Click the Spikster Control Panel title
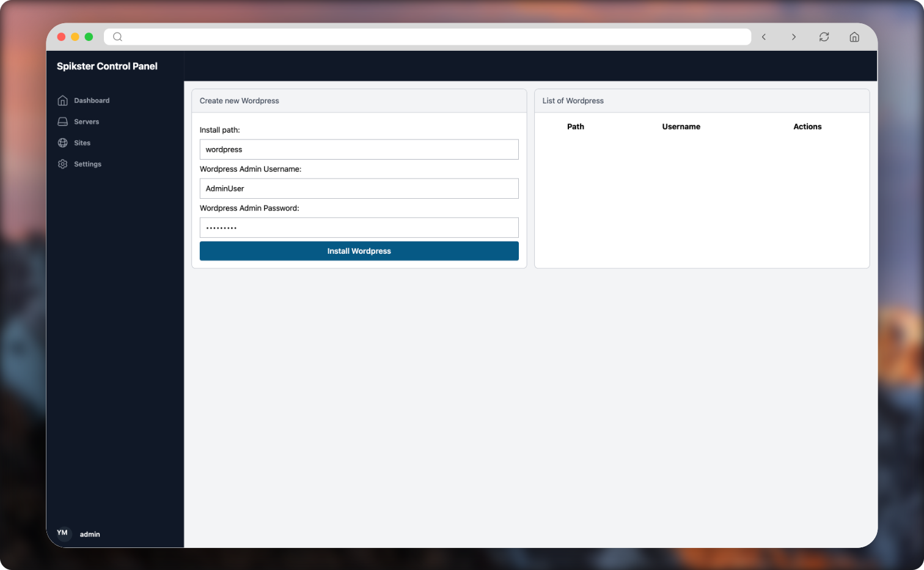 pyautogui.click(x=107, y=66)
